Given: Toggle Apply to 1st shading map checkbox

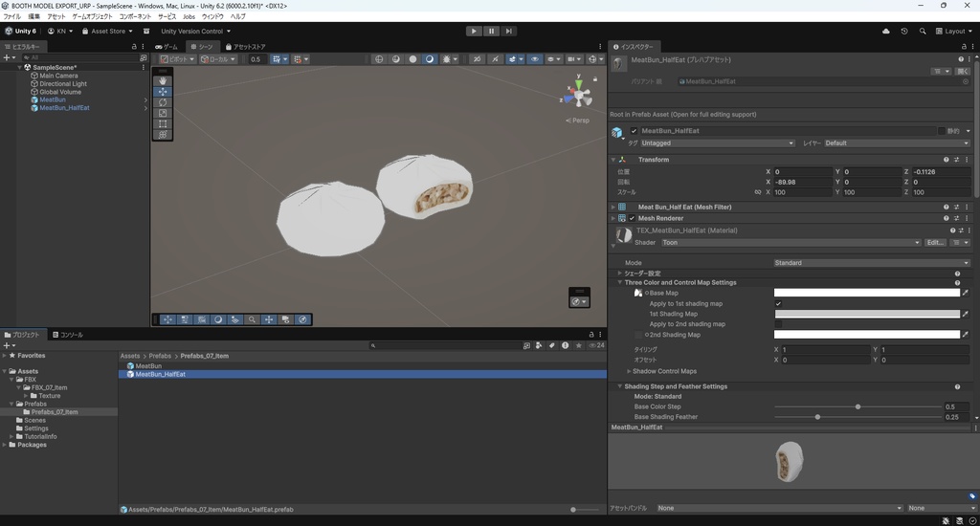Looking at the screenshot, I should (778, 303).
